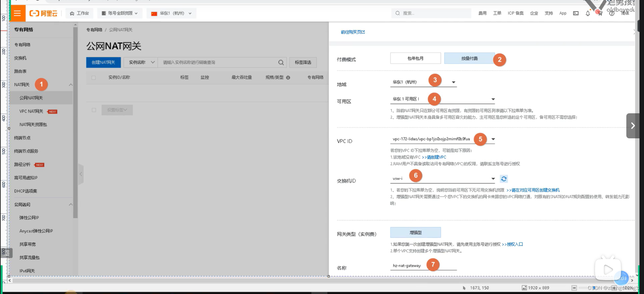
Task: Open the 地域 region dropdown
Action: 453,82
